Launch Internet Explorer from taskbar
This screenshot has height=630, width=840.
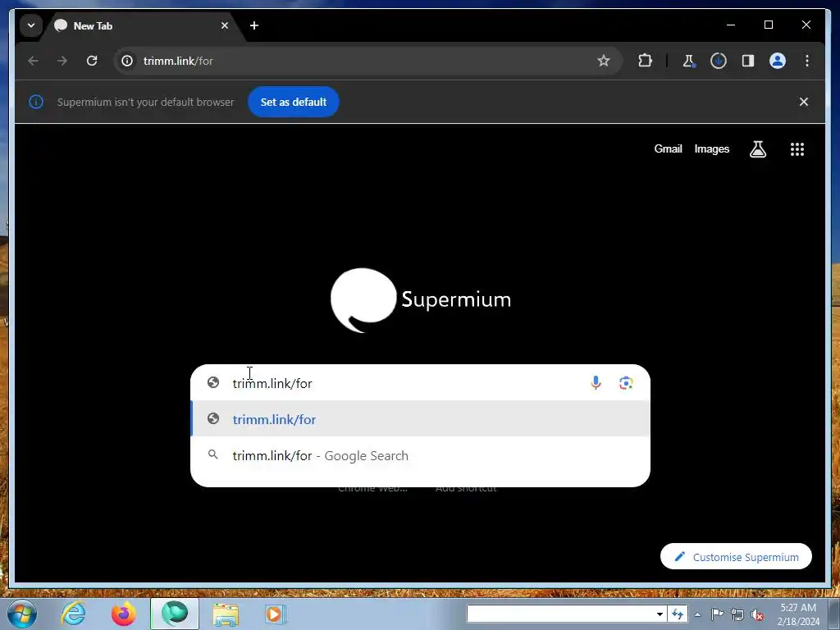(x=73, y=614)
